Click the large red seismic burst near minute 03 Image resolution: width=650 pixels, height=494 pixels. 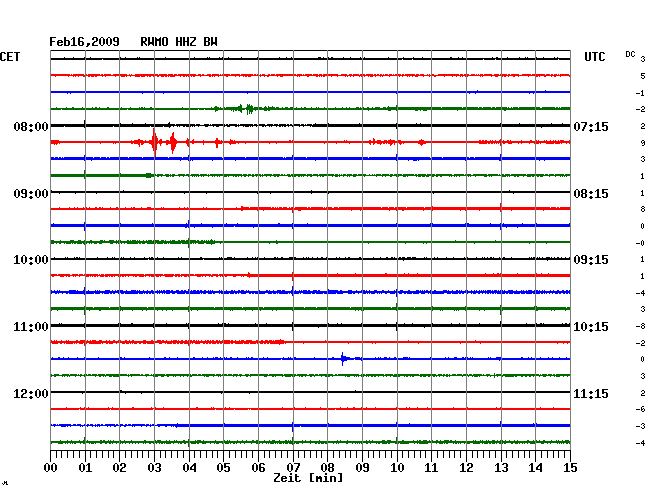155,142
